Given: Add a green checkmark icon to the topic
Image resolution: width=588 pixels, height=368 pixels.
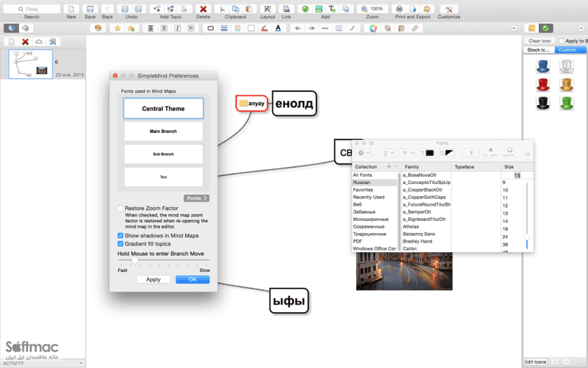Looking at the screenshot, I should 306,9.
